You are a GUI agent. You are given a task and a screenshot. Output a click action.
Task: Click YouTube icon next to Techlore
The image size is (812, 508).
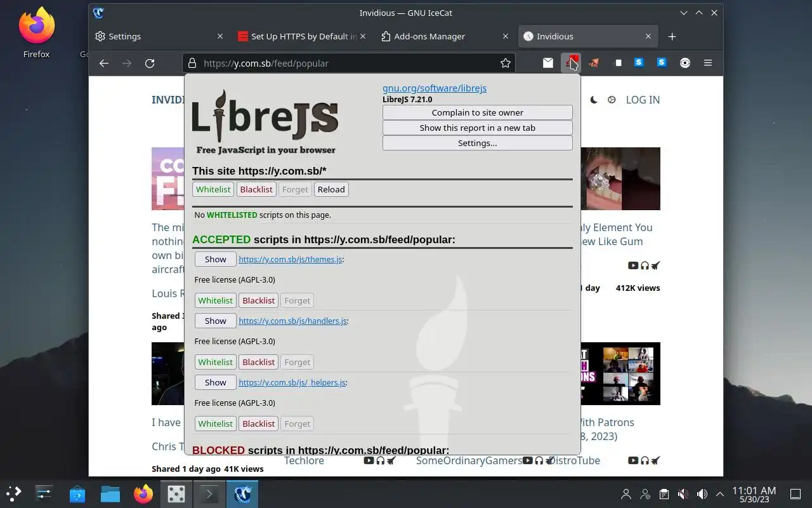click(x=369, y=460)
